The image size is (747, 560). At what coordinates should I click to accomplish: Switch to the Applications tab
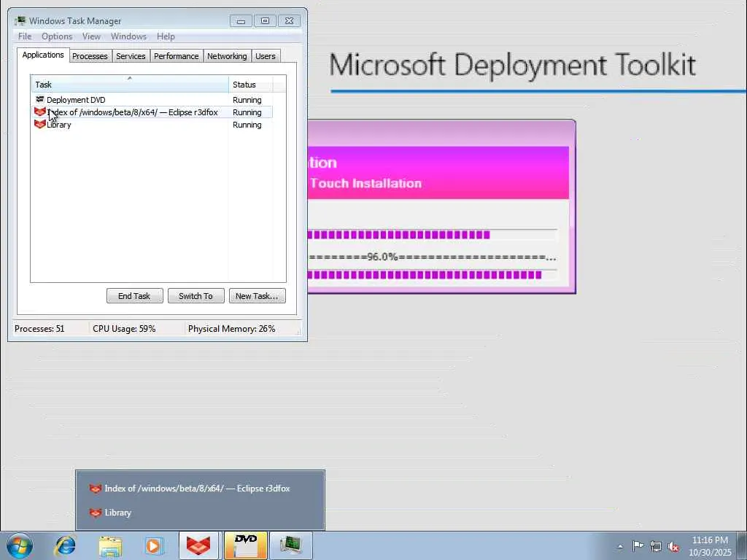[43, 55]
